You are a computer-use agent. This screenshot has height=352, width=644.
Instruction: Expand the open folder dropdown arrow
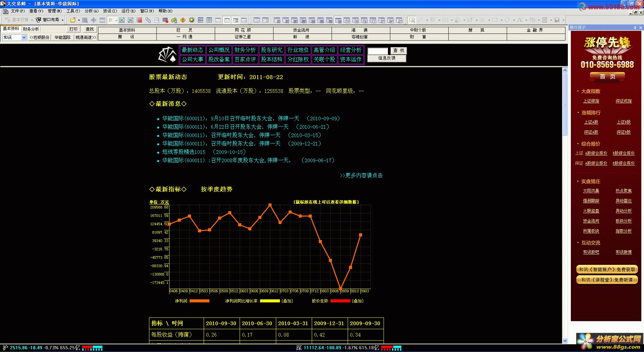click(x=79, y=20)
